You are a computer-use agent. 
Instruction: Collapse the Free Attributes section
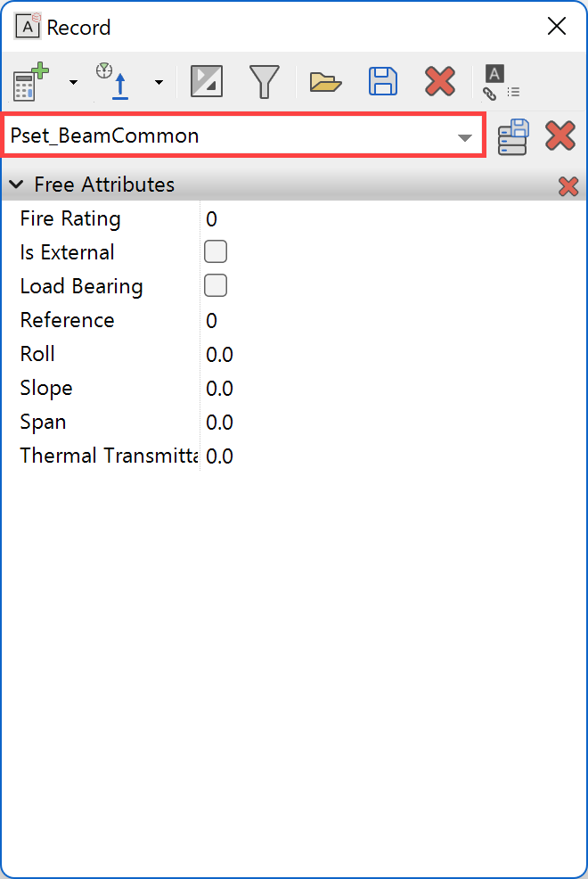pos(16,185)
